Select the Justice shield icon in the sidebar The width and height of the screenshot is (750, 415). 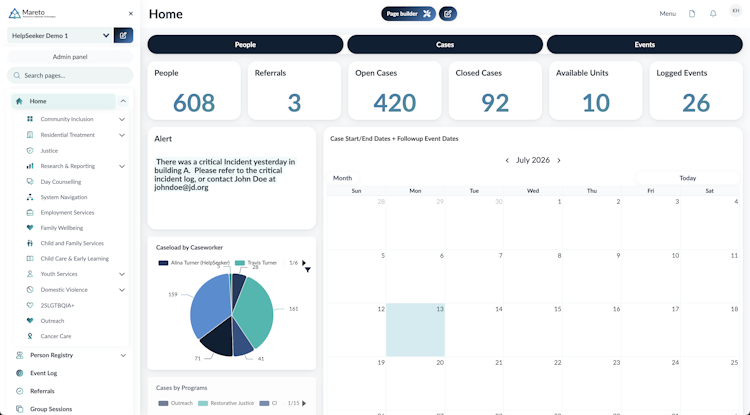tap(30, 151)
